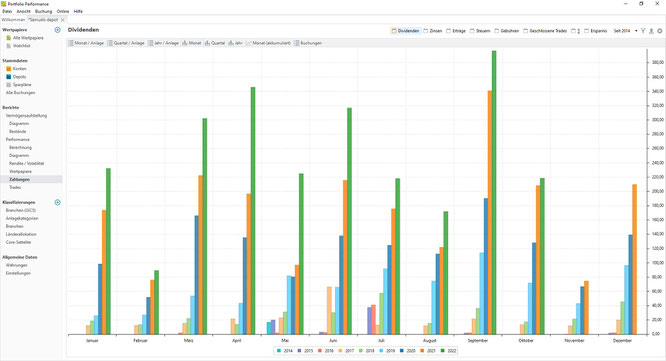Image resolution: width=666 pixels, height=361 pixels.
Task: Open Bestände under Vermögensaufstellung
Action: point(18,132)
